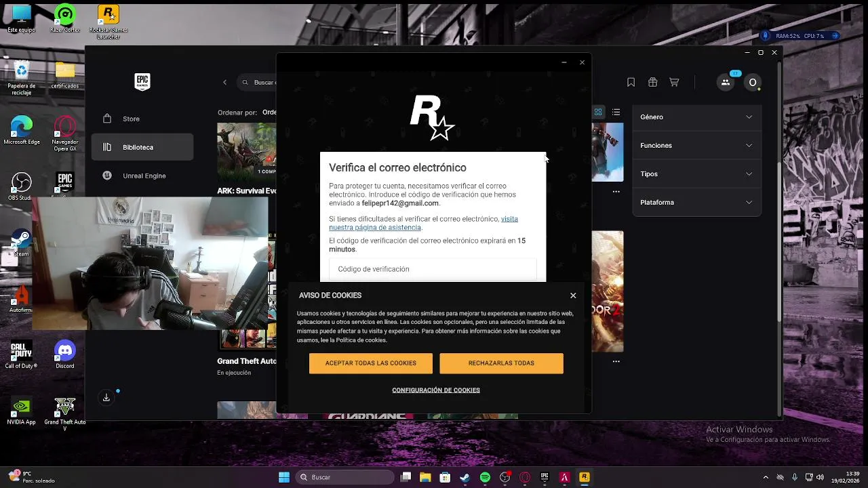This screenshot has width=868, height=488.
Task: Open the Ordenar por dropdown
Action: point(269,113)
